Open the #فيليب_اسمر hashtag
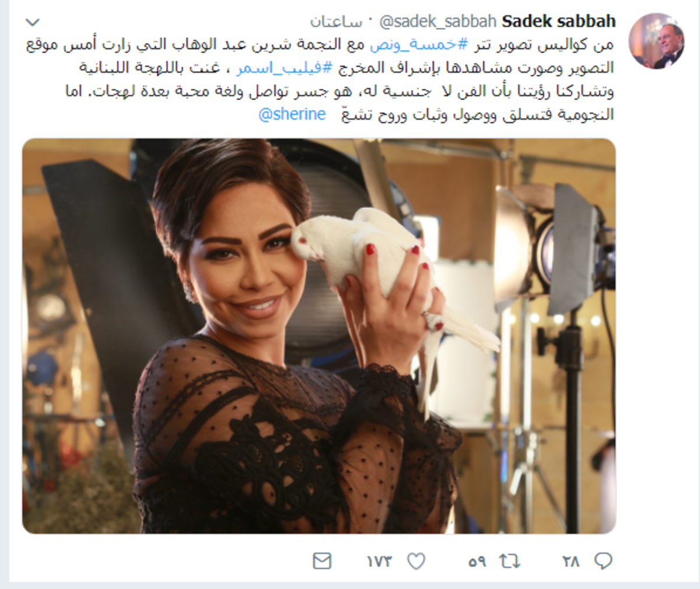 pyautogui.click(x=285, y=67)
